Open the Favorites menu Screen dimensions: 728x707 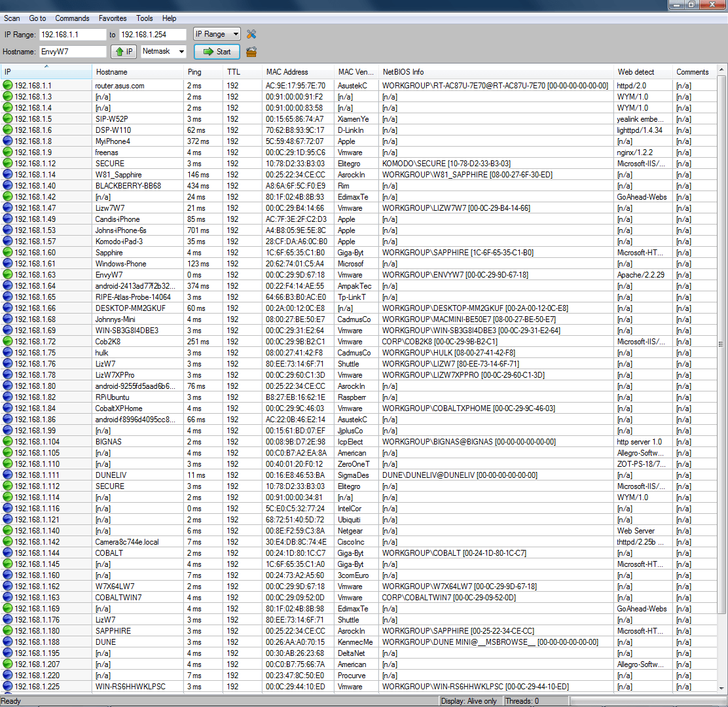tap(113, 18)
